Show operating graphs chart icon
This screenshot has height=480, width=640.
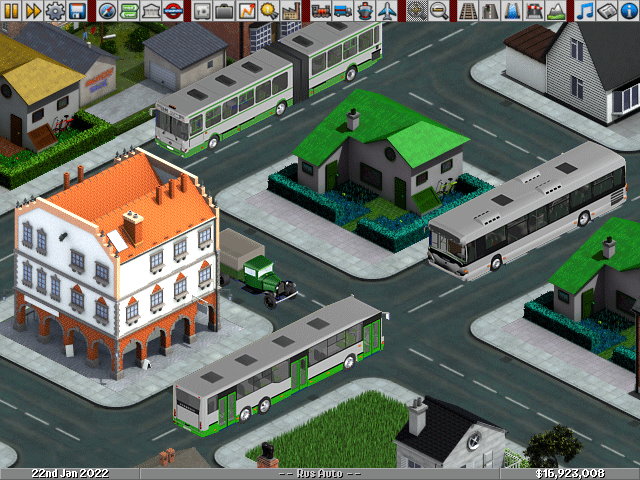pyautogui.click(x=247, y=11)
